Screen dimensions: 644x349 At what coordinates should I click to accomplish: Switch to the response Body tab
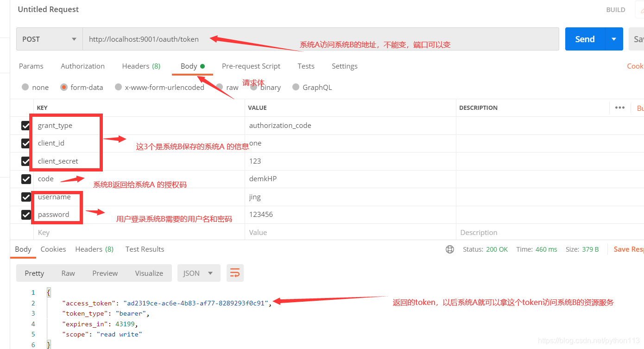tap(23, 249)
